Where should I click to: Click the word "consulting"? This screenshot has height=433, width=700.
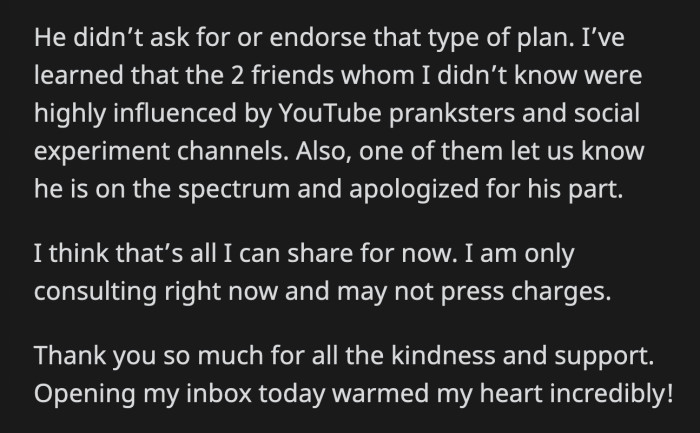pos(96,292)
